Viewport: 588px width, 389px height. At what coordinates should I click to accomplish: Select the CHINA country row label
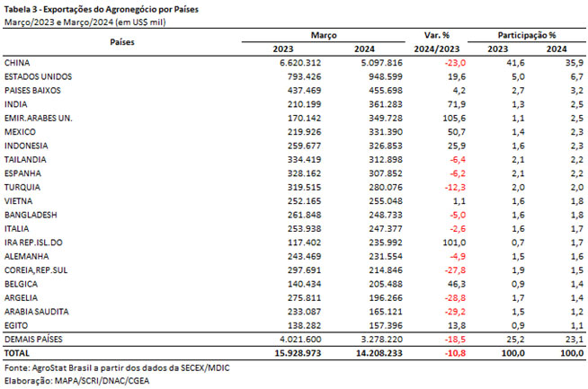(x=17, y=63)
